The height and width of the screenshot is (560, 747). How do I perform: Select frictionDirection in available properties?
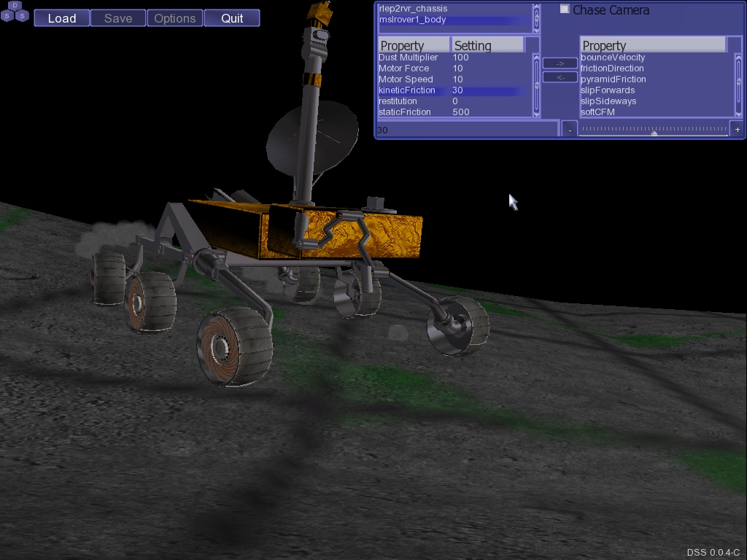click(x=657, y=68)
